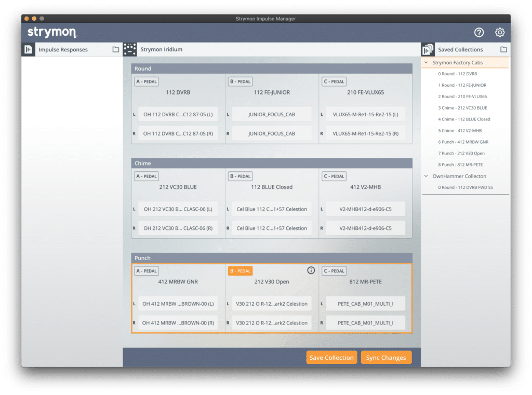Click VLUX65-M-Re1-15-Re2-15 (R) slot
532x395 pixels.
(365, 133)
